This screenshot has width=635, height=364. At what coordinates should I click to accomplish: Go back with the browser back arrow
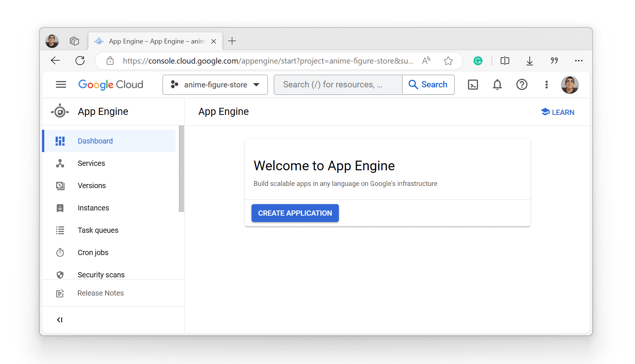pyautogui.click(x=55, y=61)
